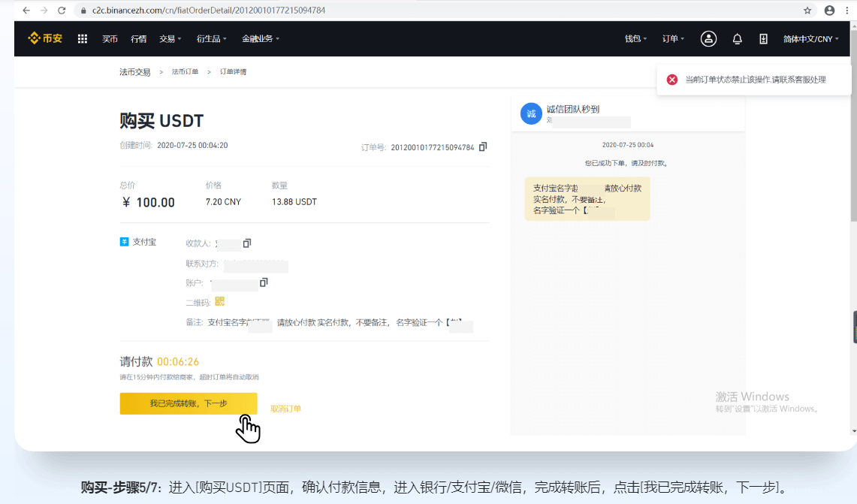Expand the 衍生品 dropdown menu
Image resolution: width=857 pixels, height=504 pixels.
click(211, 39)
